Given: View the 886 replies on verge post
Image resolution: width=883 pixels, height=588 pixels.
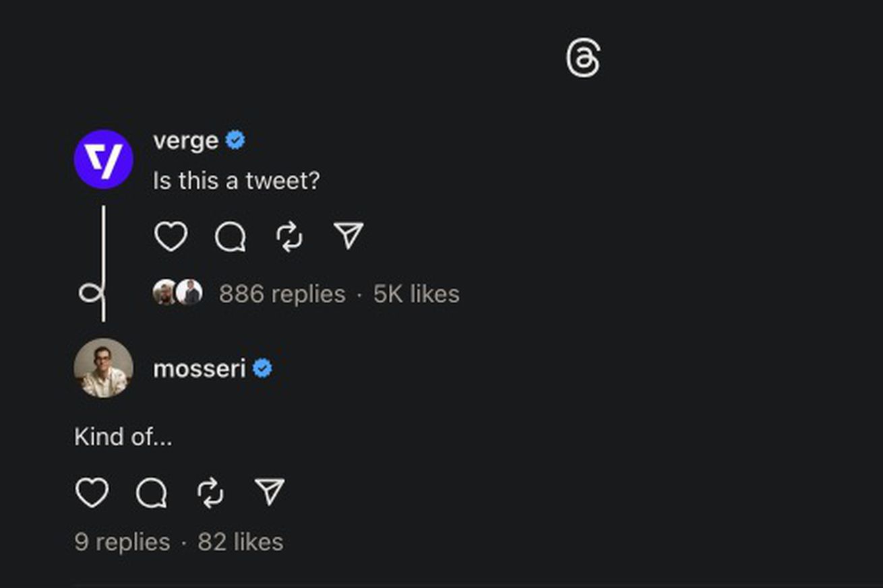Looking at the screenshot, I should tap(282, 294).
